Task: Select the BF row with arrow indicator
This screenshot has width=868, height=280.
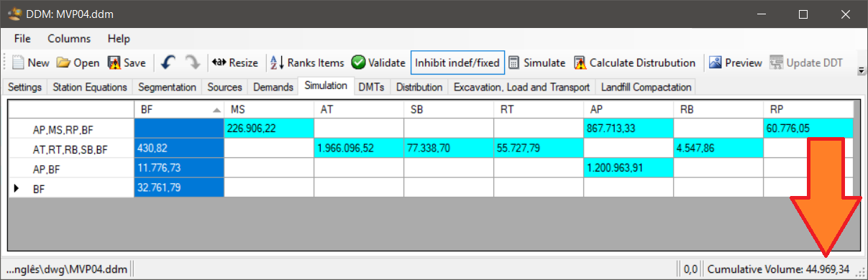Action: click(x=71, y=187)
